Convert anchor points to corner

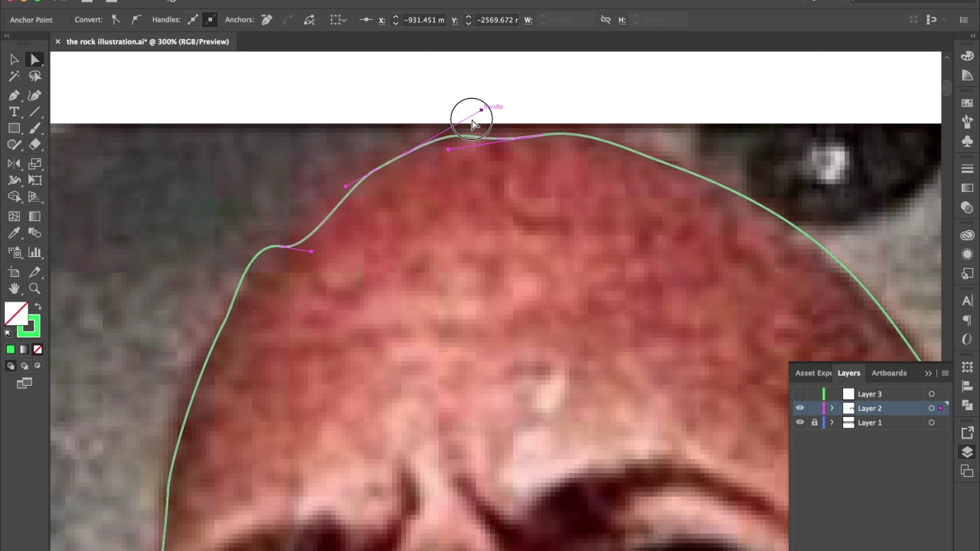(x=116, y=20)
